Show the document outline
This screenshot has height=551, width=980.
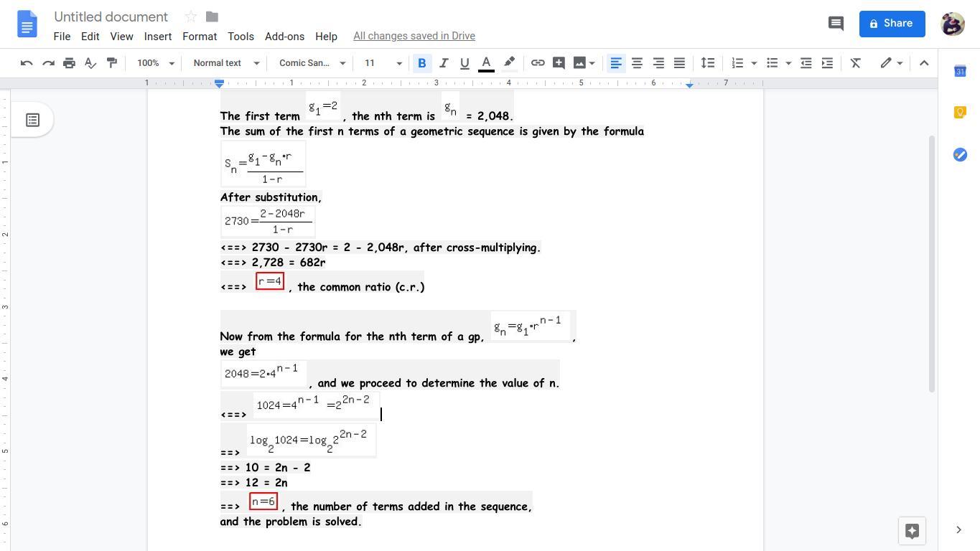(x=32, y=120)
